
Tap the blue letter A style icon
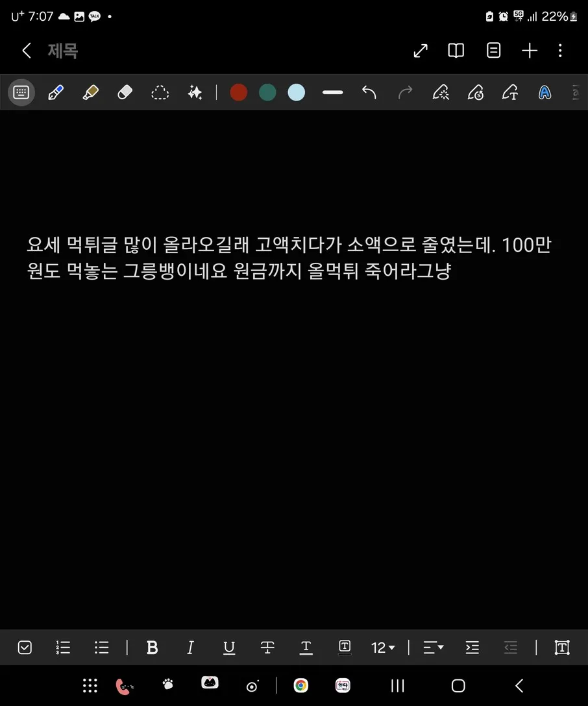tap(545, 92)
